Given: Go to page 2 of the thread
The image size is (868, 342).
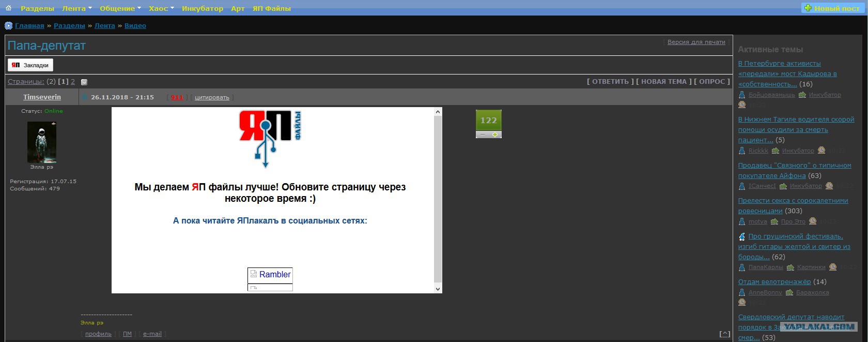Looking at the screenshot, I should tap(73, 82).
